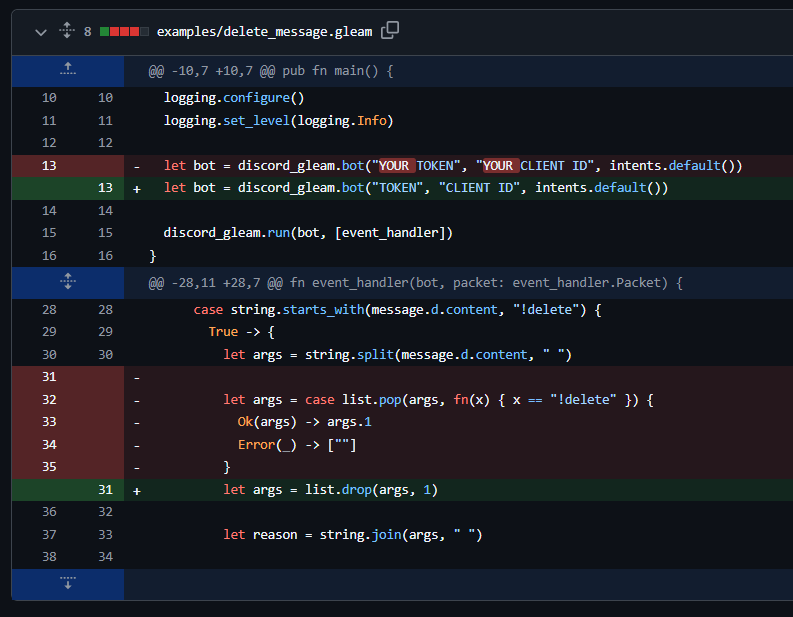
Task: Click line 'logging.set_level(logging.Info)'
Action: click(x=278, y=121)
